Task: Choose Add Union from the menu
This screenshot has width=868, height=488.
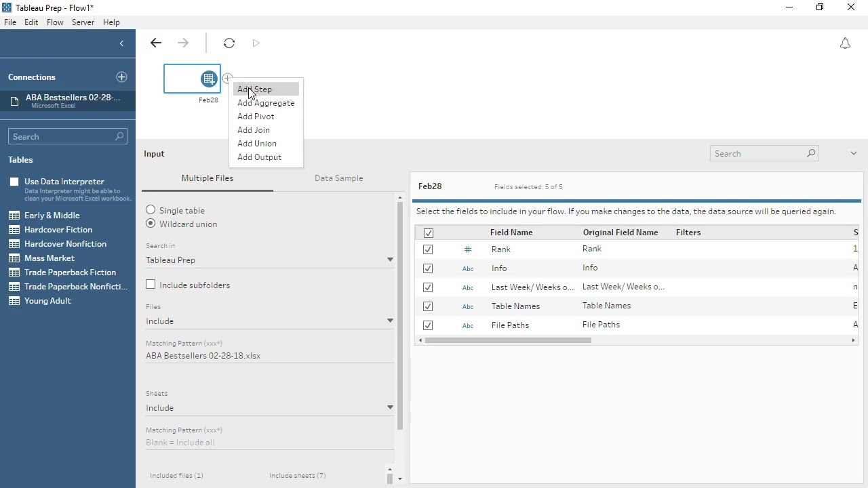Action: coord(266,144)
